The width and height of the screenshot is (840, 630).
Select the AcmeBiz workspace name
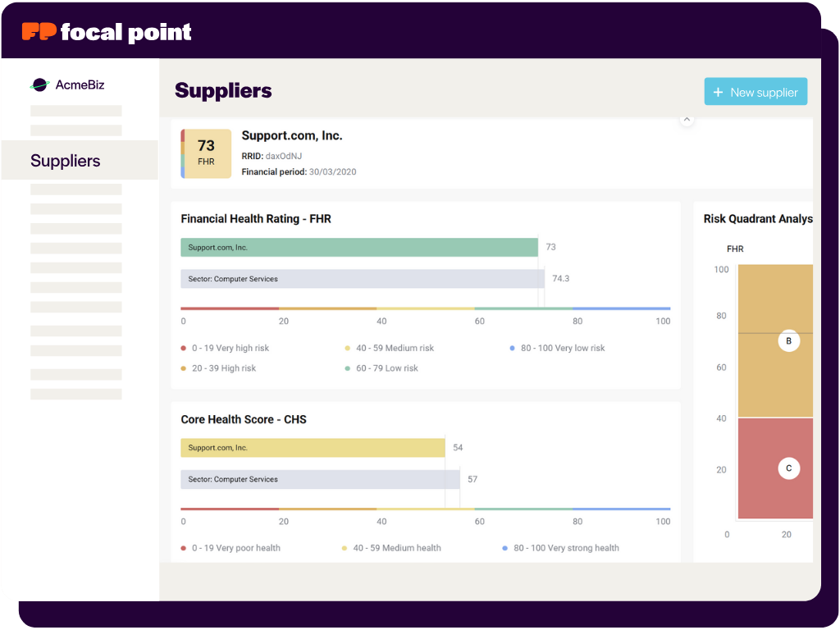click(80, 84)
